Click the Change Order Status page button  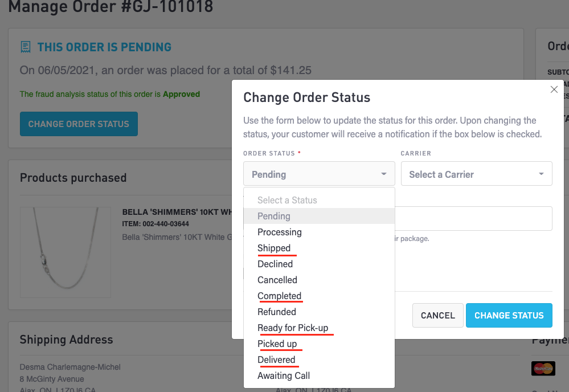(x=79, y=124)
